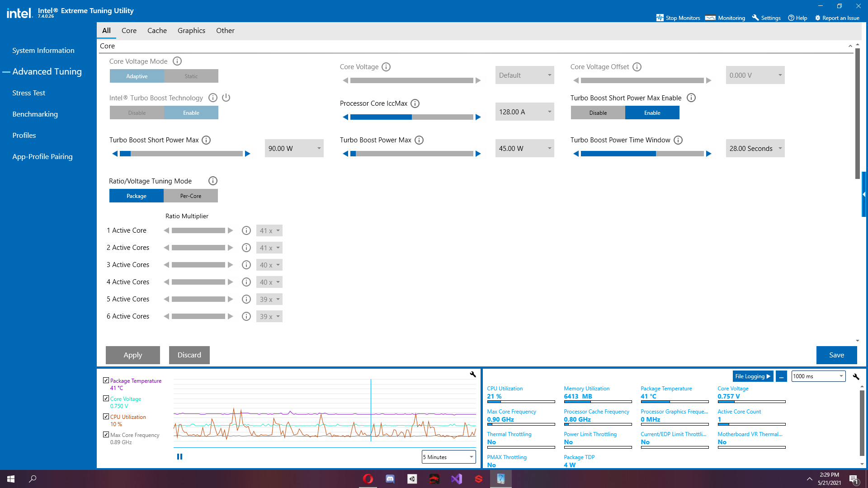This screenshot has height=488, width=868.
Task: Click left arrow of Turbo Boost Power Max slider
Action: [346, 154]
